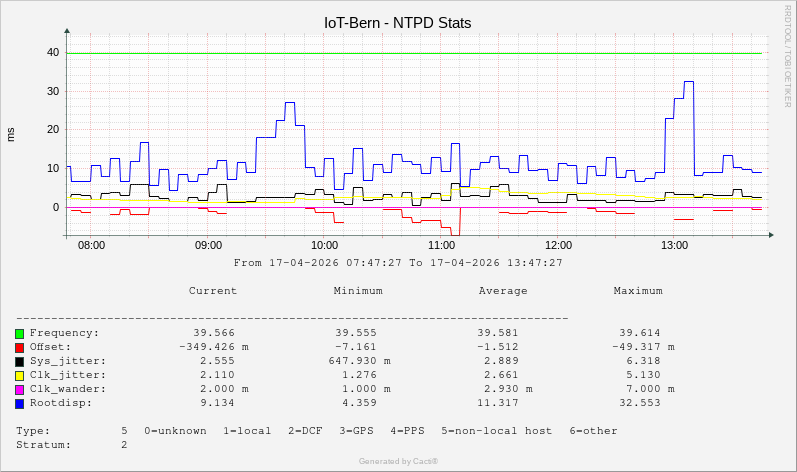The height and width of the screenshot is (472, 797).
Task: Click the yellow Clk_jitter legend swatch
Action: click(19, 375)
